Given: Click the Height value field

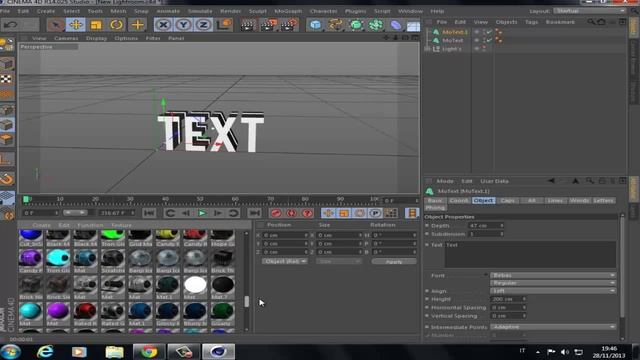Looking at the screenshot, I should coord(508,299).
